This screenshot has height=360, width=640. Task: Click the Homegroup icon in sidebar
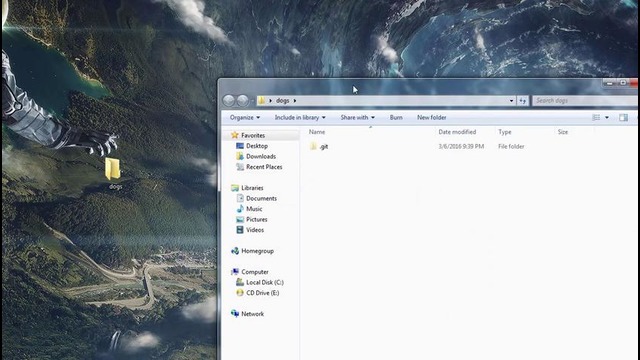point(235,251)
